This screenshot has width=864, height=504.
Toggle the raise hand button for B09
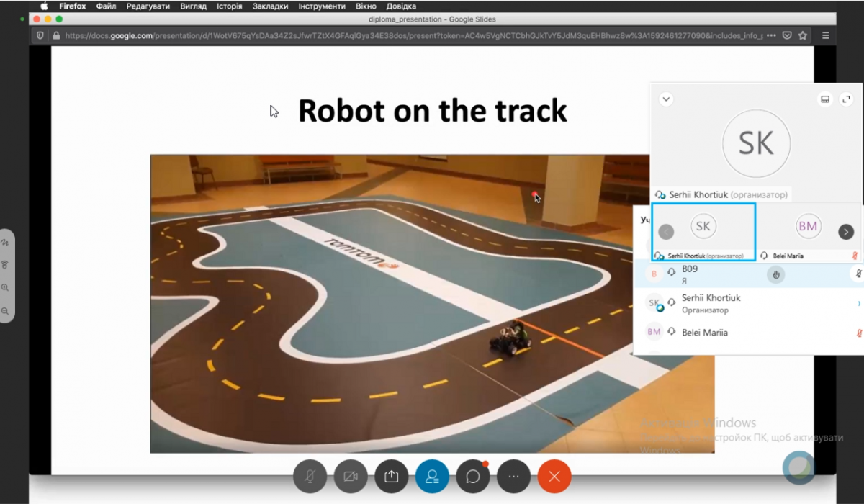pos(775,274)
